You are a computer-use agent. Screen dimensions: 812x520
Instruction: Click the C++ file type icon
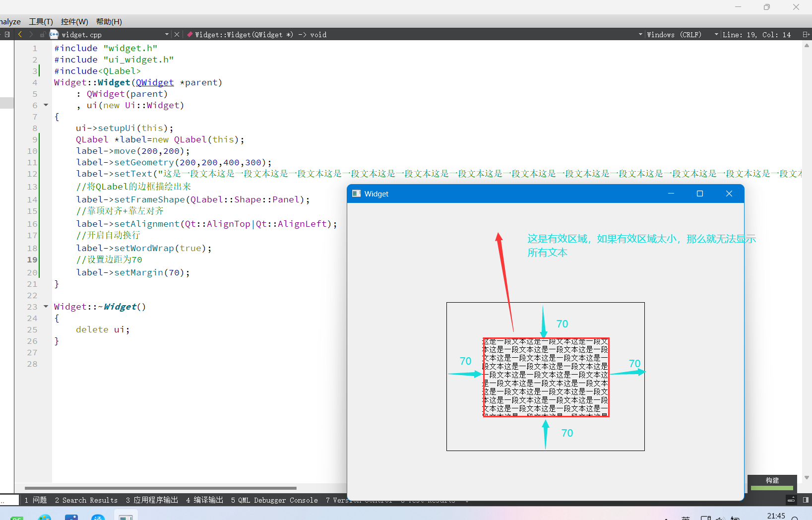click(54, 34)
